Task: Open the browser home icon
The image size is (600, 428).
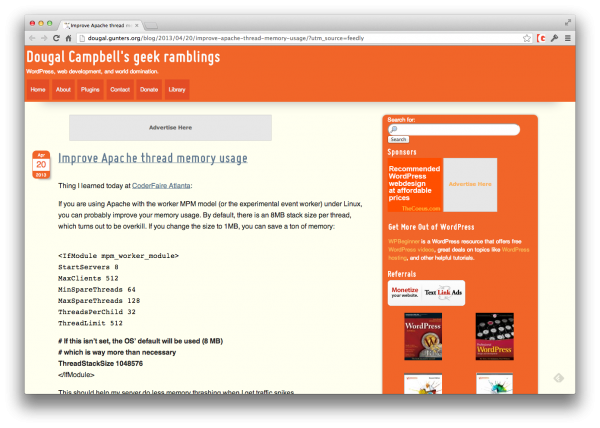Action: [68, 38]
